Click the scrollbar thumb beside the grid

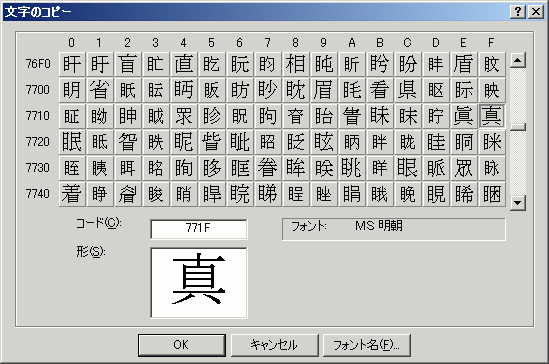[518, 127]
